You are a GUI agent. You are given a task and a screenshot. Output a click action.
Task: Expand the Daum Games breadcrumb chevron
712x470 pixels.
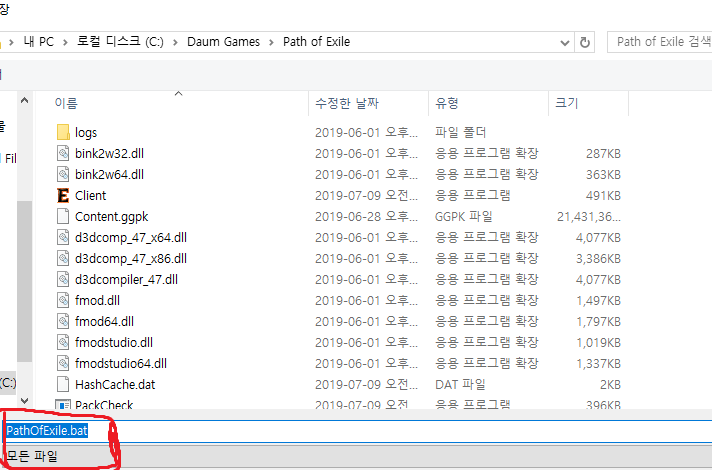[272, 42]
